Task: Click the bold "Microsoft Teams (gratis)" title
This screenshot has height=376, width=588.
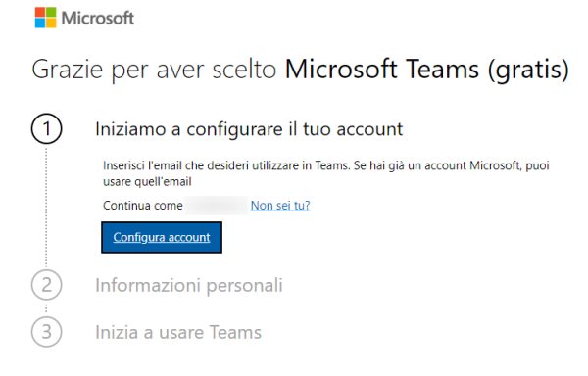Action: [x=426, y=70]
